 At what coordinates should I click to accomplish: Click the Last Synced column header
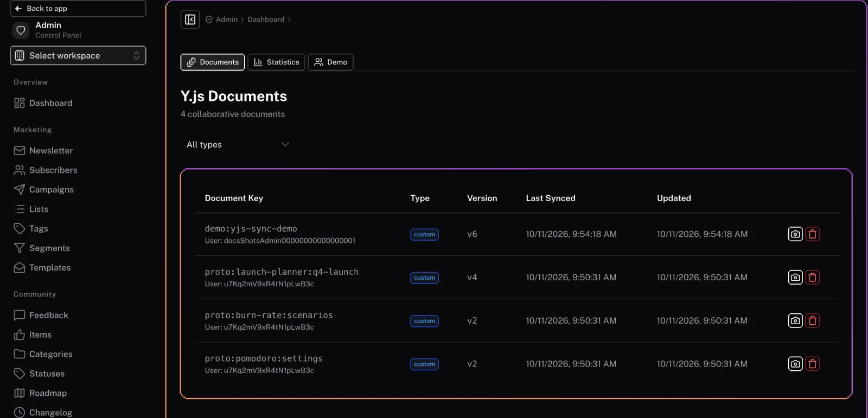(x=551, y=198)
